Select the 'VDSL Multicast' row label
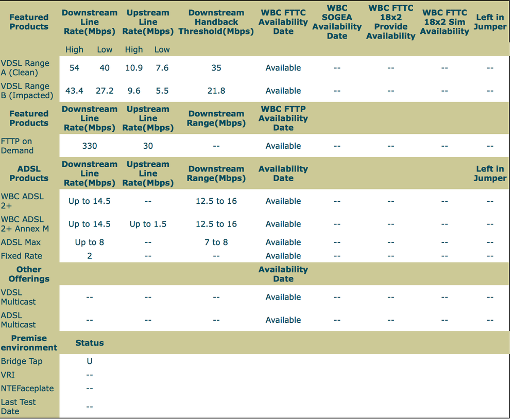The height and width of the screenshot is (420, 514). (x=19, y=297)
